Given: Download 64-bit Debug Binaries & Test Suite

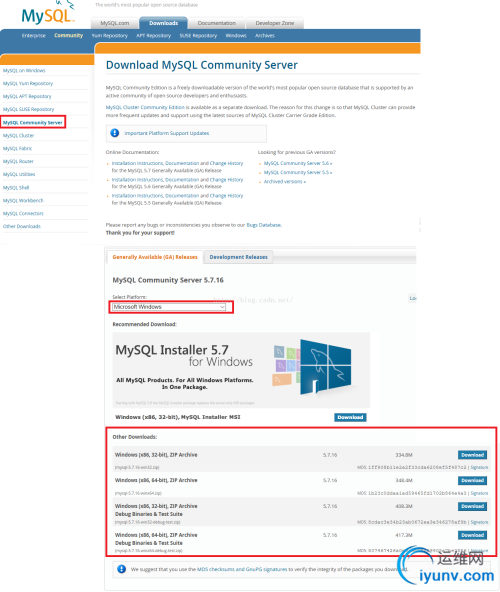Looking at the screenshot, I should click(x=472, y=535).
